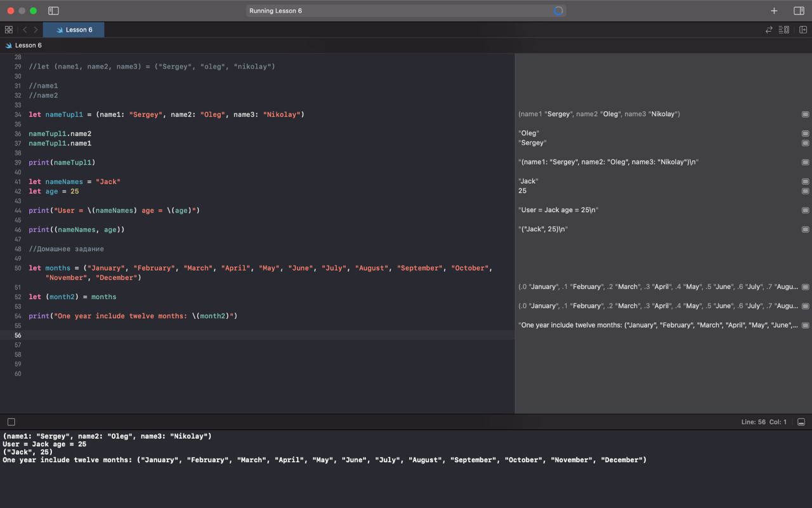This screenshot has height=508, width=812.
Task: Go back in editor history
Action: point(25,30)
